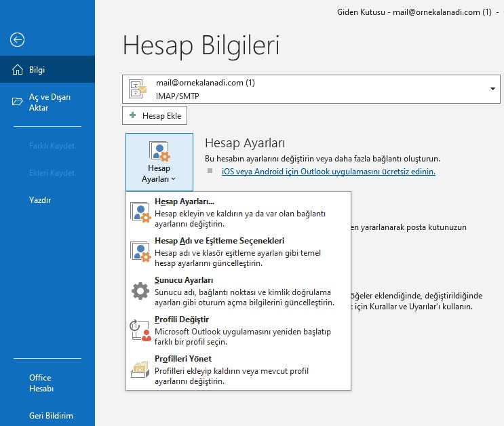Expand the account selector dropdown arrow
Viewport: 504px width, 426px height.
(x=492, y=89)
